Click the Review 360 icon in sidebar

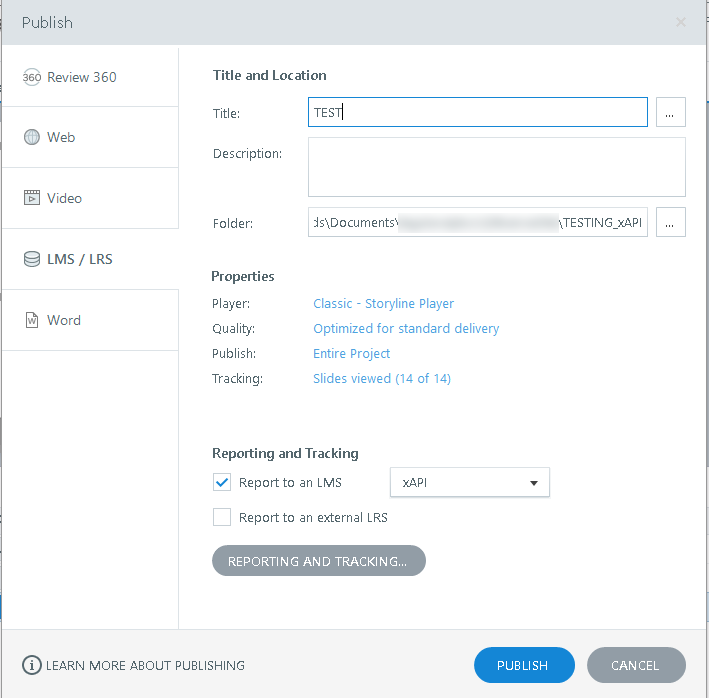coord(31,77)
